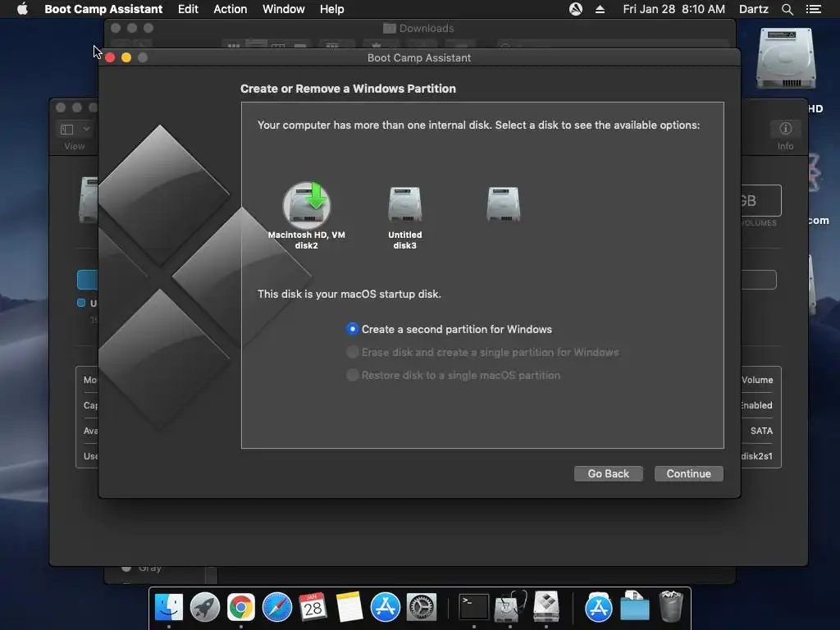Open the Action menu
The width and height of the screenshot is (840, 630).
click(x=231, y=9)
